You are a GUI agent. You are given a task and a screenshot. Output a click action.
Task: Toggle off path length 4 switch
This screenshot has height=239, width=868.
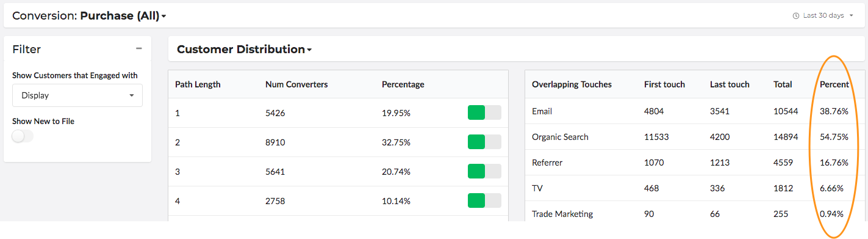[x=484, y=200]
